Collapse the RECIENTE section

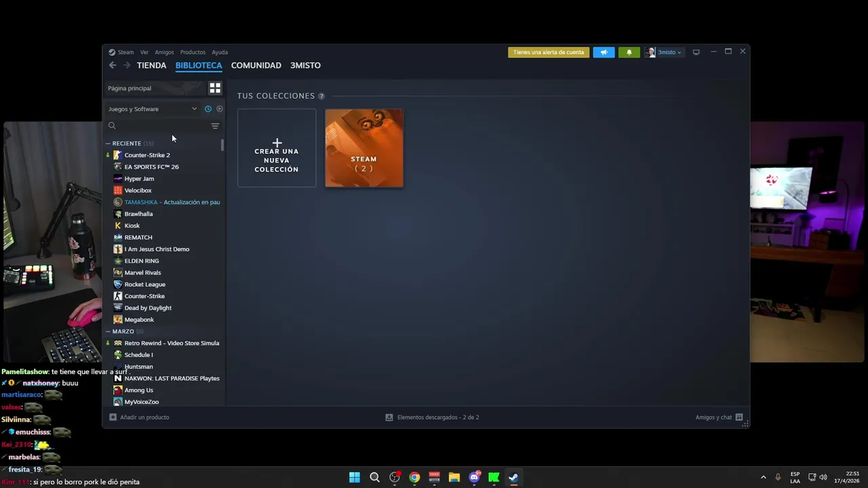click(x=108, y=144)
